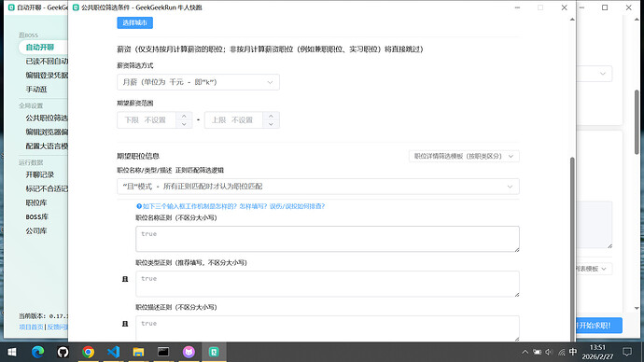Switch to GeekGeekRun taskbar icon
Image resolution: width=644 pixels, height=362 pixels.
214,352
